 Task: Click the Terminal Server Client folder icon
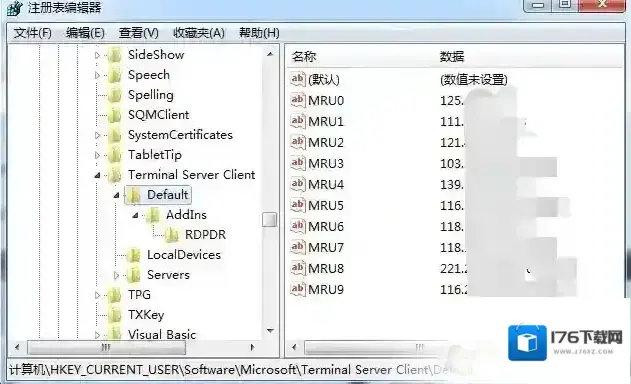[x=115, y=175]
